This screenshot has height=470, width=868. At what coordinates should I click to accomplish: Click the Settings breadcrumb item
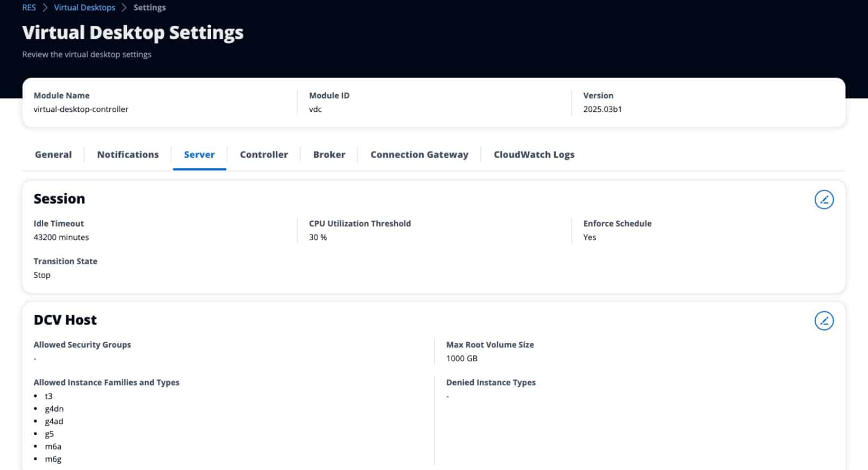(x=150, y=8)
